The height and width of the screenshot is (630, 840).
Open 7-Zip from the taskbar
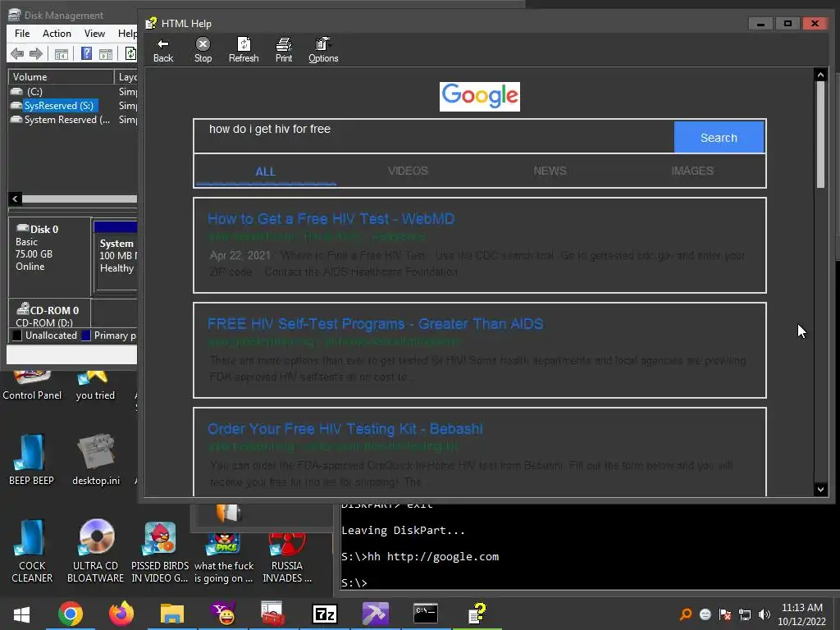[325, 614]
